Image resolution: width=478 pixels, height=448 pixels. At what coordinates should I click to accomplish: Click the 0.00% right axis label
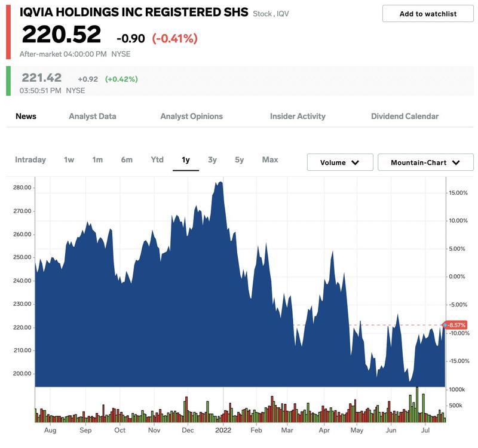pos(457,277)
